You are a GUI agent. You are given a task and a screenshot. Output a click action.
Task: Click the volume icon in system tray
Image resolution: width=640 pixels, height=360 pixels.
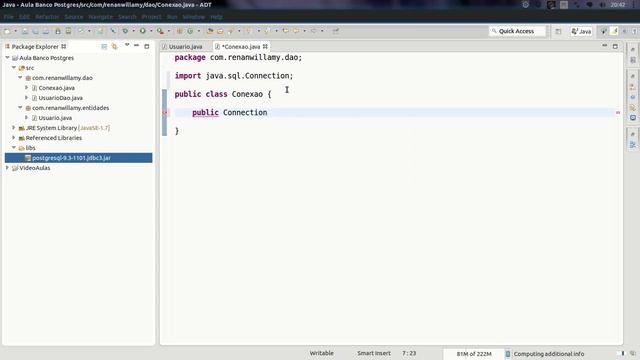(602, 5)
